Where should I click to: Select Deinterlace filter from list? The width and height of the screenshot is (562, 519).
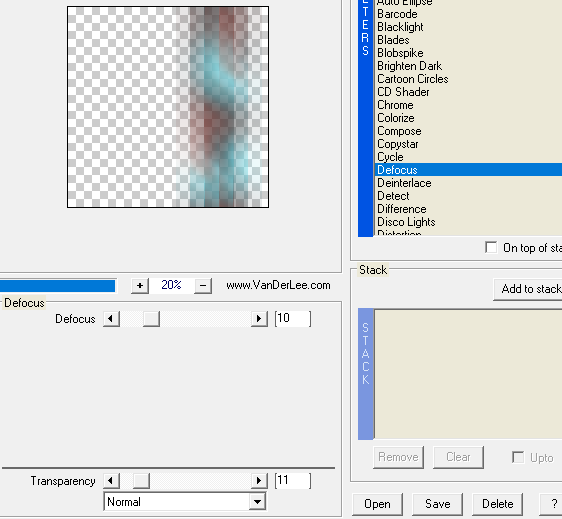pyautogui.click(x=404, y=183)
